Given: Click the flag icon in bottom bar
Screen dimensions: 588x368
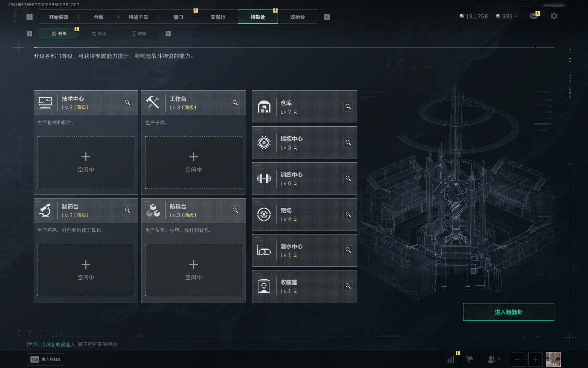Looking at the screenshot, I should tap(470, 359).
